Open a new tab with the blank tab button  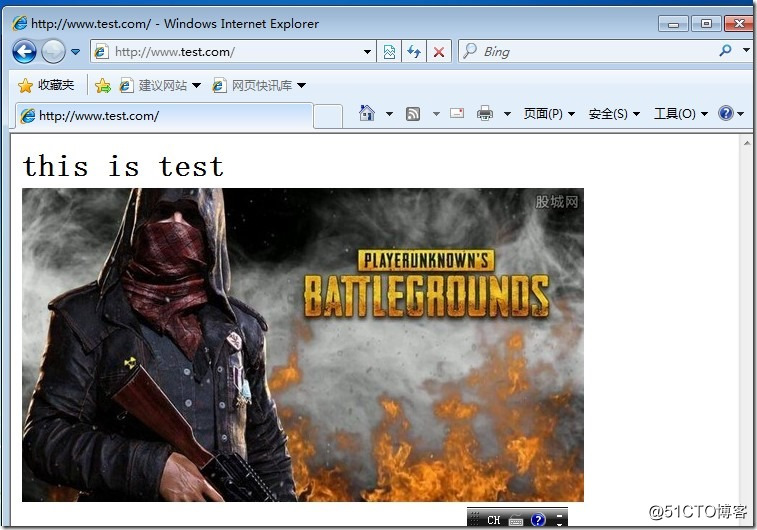tap(328, 116)
